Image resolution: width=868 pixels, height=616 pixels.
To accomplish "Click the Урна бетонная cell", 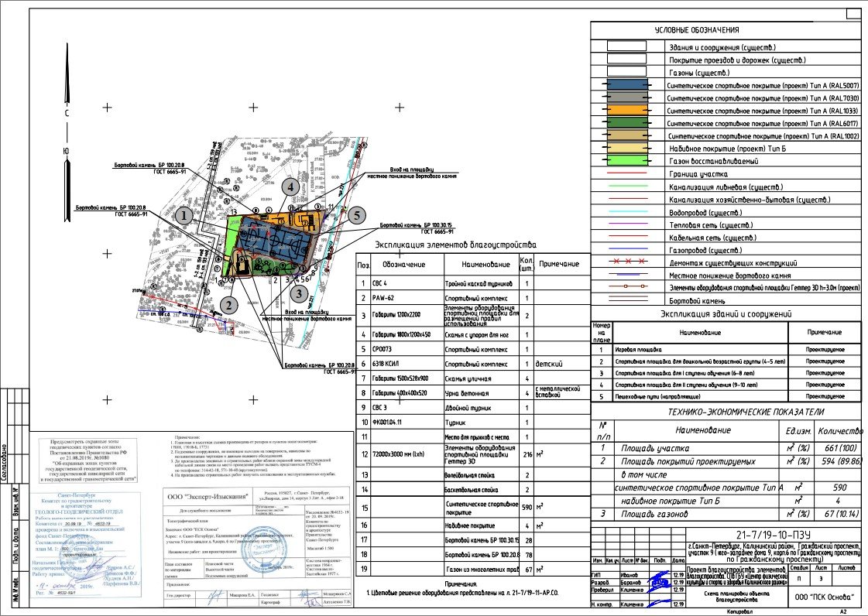I will point(481,393).
